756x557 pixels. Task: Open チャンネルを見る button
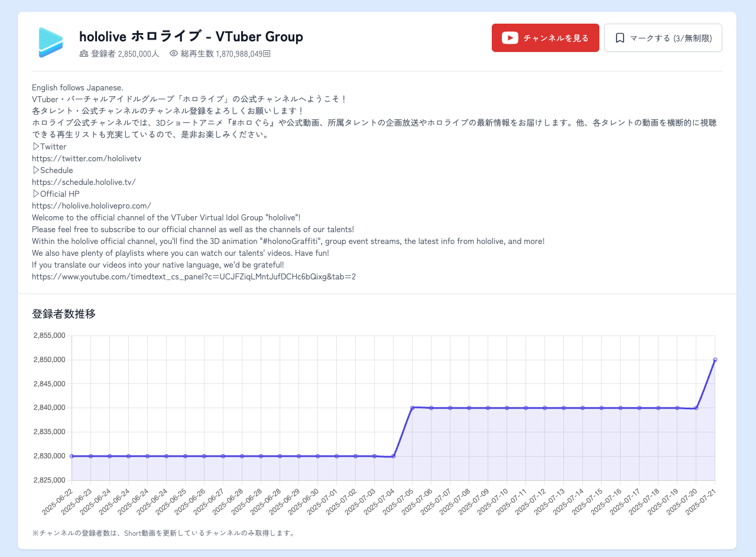click(x=546, y=38)
